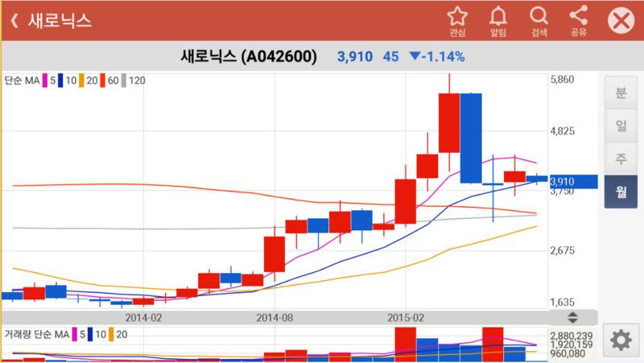Tap the 새로닉스 (A042600) stock name line
Screen dimensions: 644x363
(249, 57)
